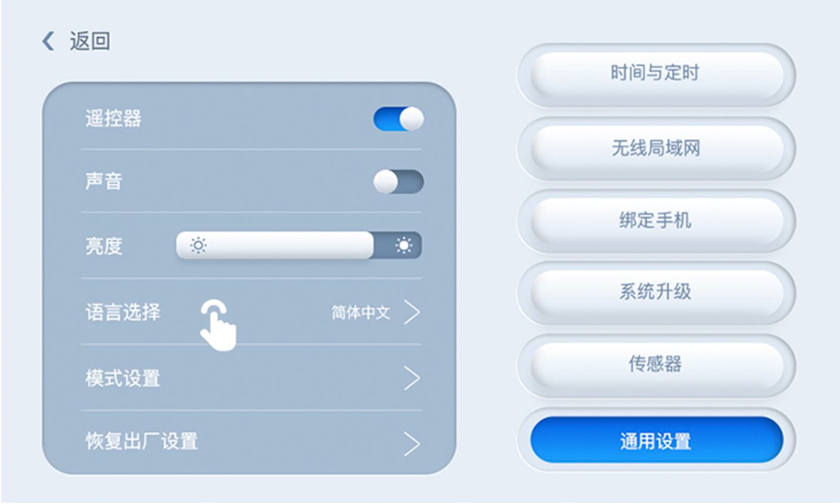
Task: Click the 亮度 brightness slider bar
Action: (x=298, y=245)
